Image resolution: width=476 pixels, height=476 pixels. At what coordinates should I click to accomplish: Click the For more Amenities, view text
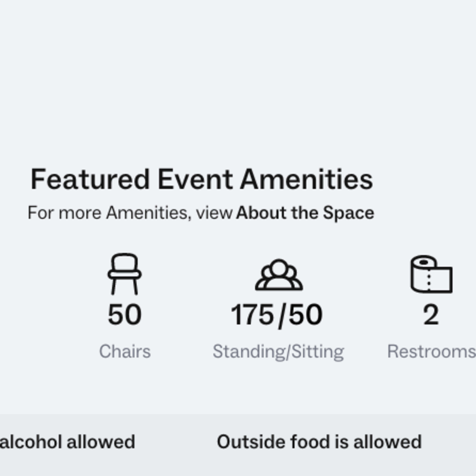coord(130,213)
